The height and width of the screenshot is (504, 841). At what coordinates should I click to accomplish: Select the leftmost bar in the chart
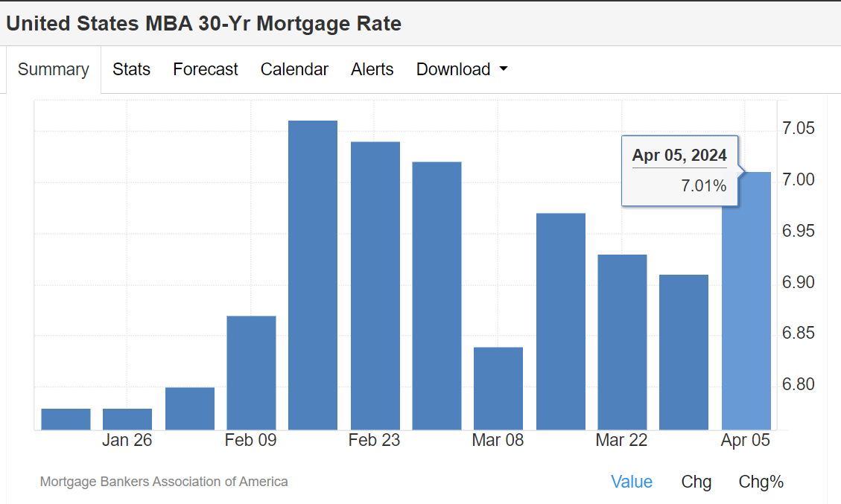point(66,419)
